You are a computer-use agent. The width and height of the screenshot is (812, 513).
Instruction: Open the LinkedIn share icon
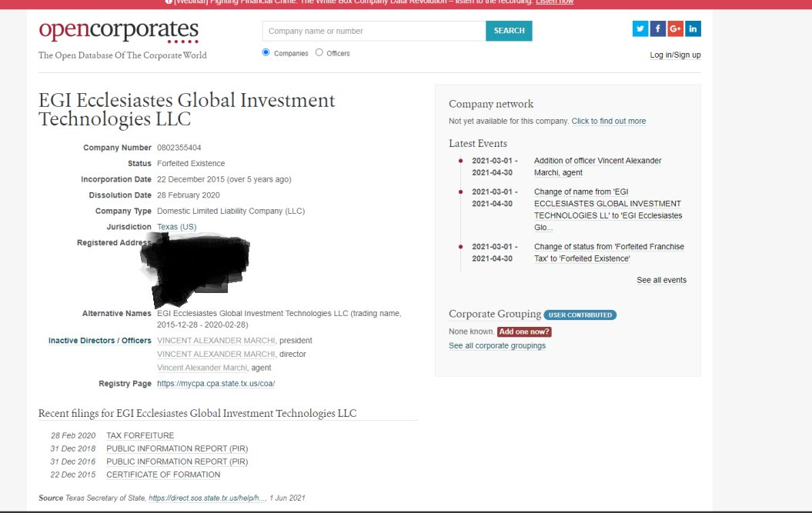(x=693, y=28)
